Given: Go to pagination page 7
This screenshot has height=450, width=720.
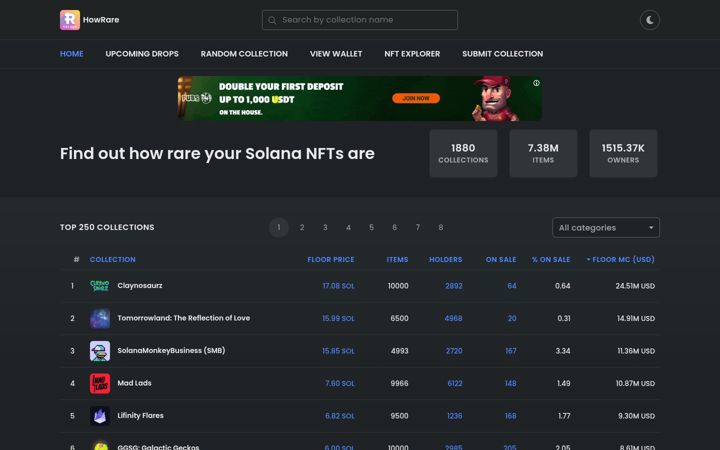Looking at the screenshot, I should pos(418,227).
